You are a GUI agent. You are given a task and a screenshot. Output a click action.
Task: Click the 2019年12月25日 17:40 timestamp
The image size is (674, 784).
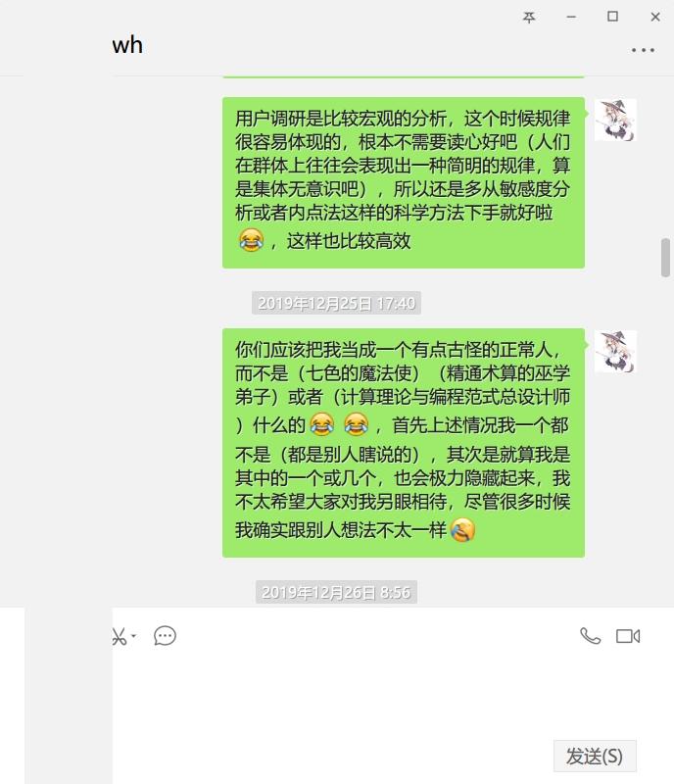pos(336,303)
